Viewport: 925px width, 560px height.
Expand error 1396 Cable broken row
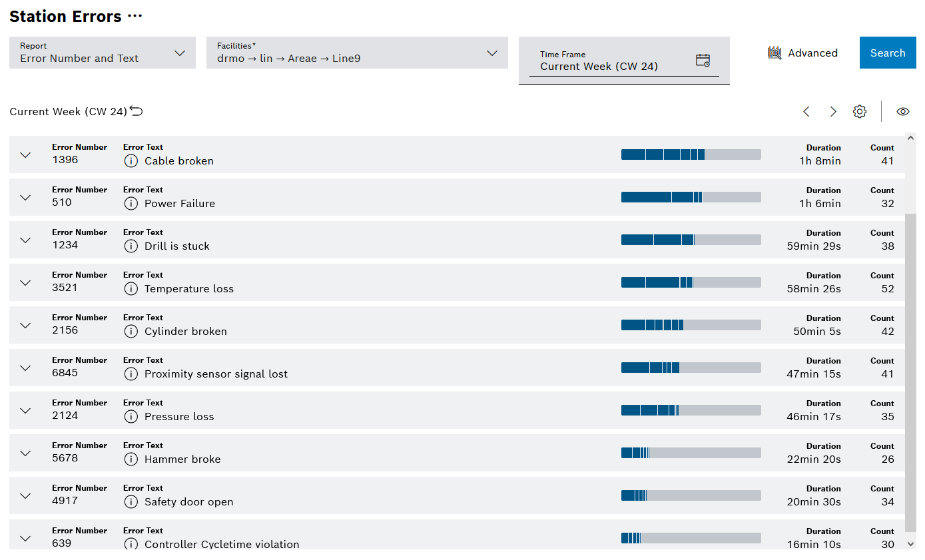click(25, 155)
